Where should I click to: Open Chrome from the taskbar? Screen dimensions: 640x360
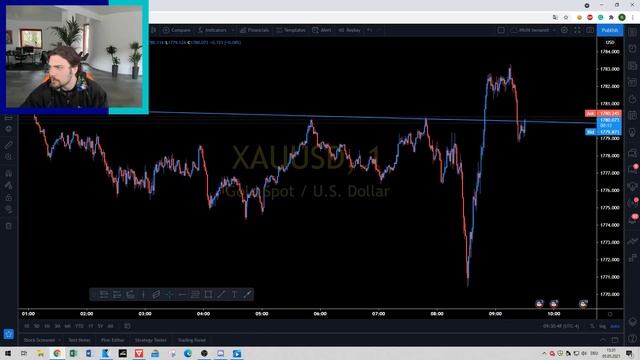[x=57, y=353]
